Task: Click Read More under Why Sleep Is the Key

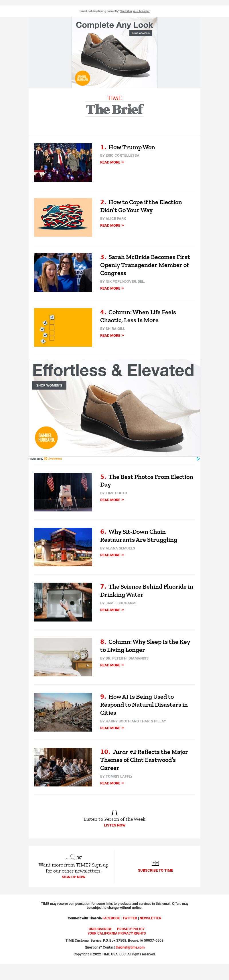Action: [112, 665]
